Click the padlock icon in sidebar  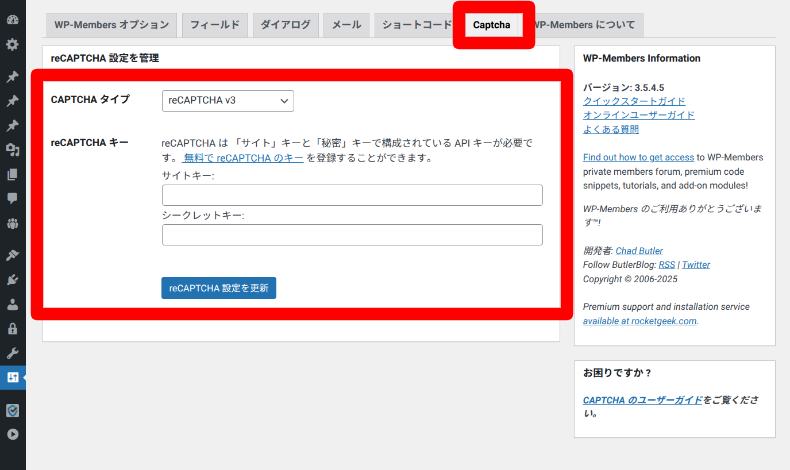[x=13, y=329]
